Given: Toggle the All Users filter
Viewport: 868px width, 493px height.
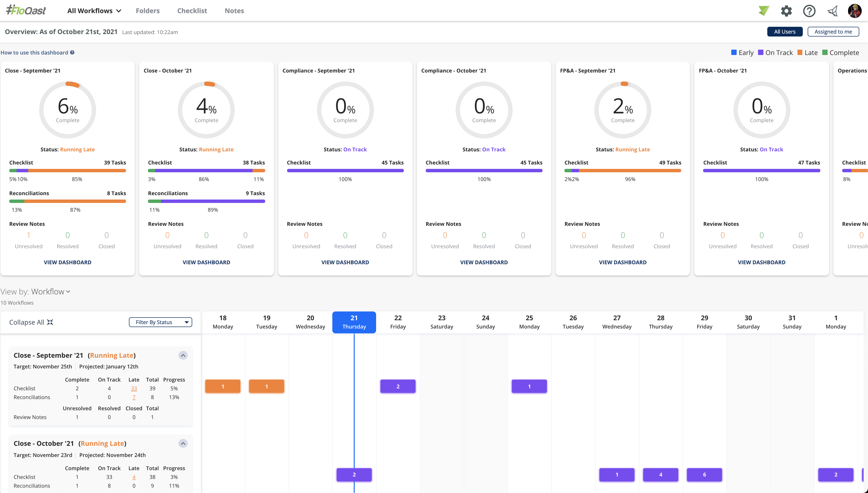Looking at the screenshot, I should point(784,31).
